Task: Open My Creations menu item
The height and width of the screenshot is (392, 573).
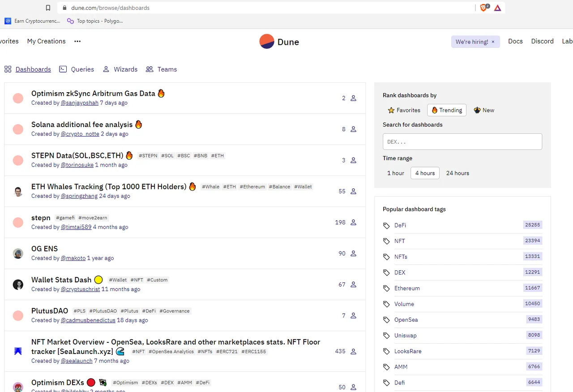Action: tap(47, 41)
